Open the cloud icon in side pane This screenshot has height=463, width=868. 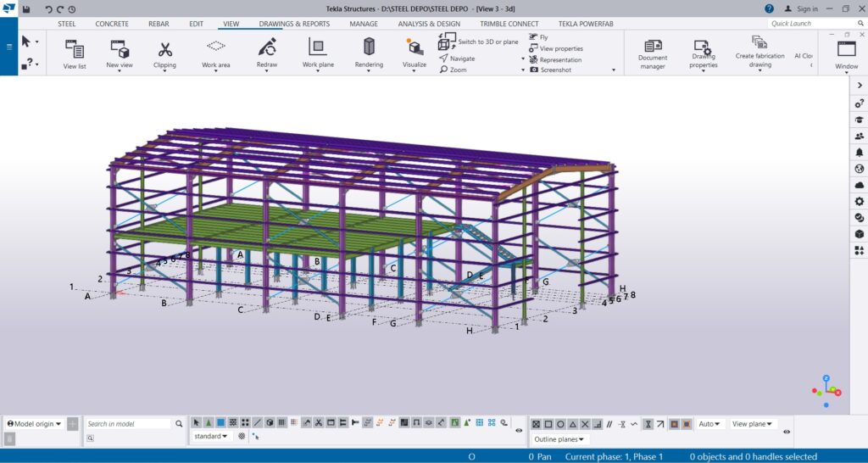tap(860, 185)
